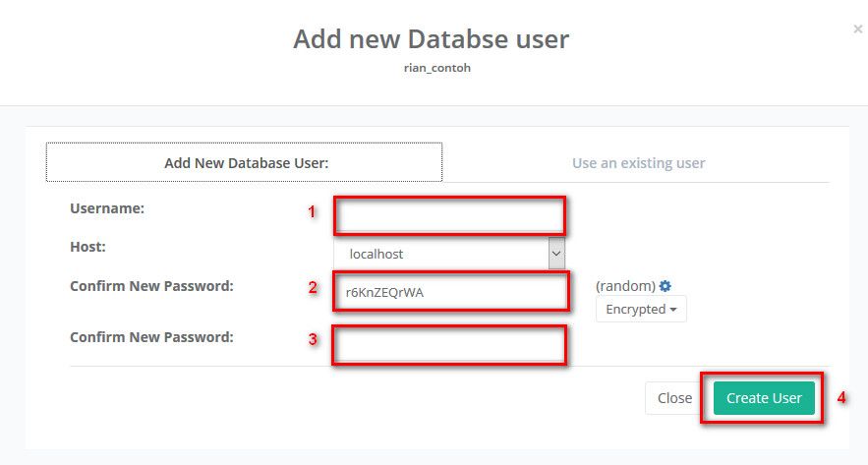Image resolution: width=868 pixels, height=465 pixels.
Task: Close the dialog with the X icon
Action: (857, 29)
